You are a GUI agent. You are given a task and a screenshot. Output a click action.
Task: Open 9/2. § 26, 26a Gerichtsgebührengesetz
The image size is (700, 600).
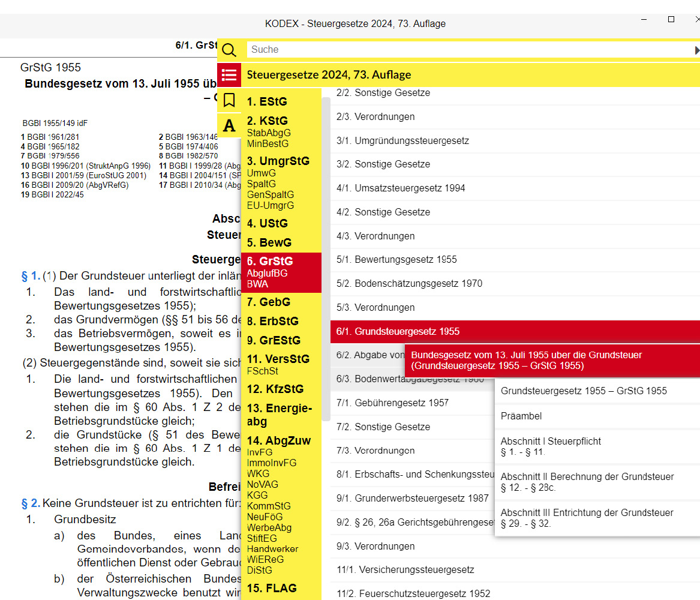click(413, 523)
